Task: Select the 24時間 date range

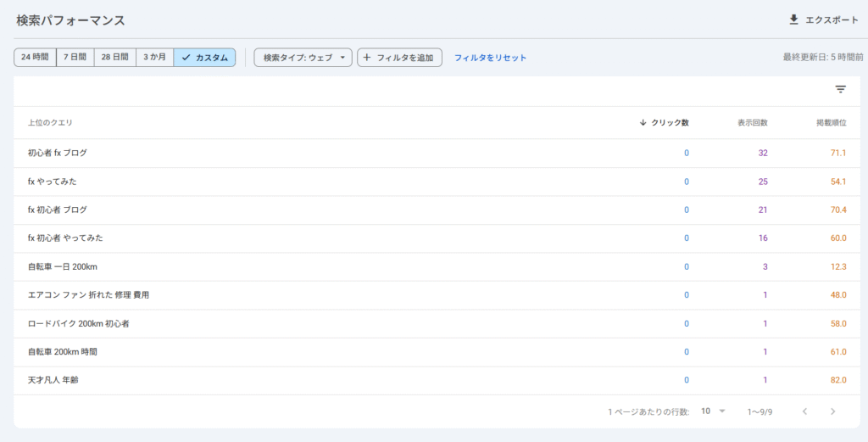Action: 35,58
